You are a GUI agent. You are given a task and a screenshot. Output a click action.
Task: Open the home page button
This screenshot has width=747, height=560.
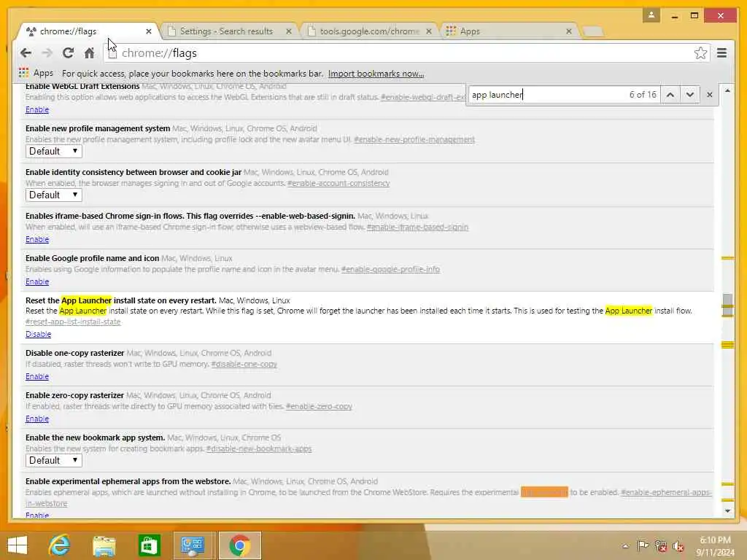click(x=89, y=52)
